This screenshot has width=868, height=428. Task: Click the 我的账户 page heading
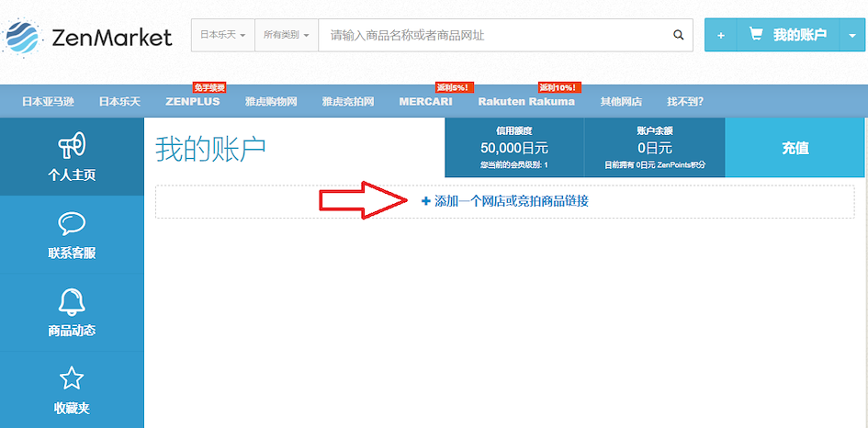[x=210, y=149]
